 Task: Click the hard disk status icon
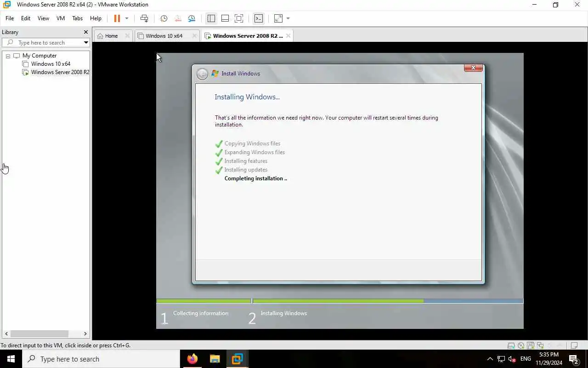511,345
